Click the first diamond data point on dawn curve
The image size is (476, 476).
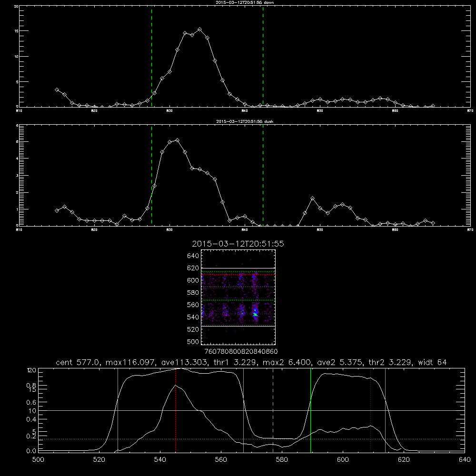[x=57, y=90]
